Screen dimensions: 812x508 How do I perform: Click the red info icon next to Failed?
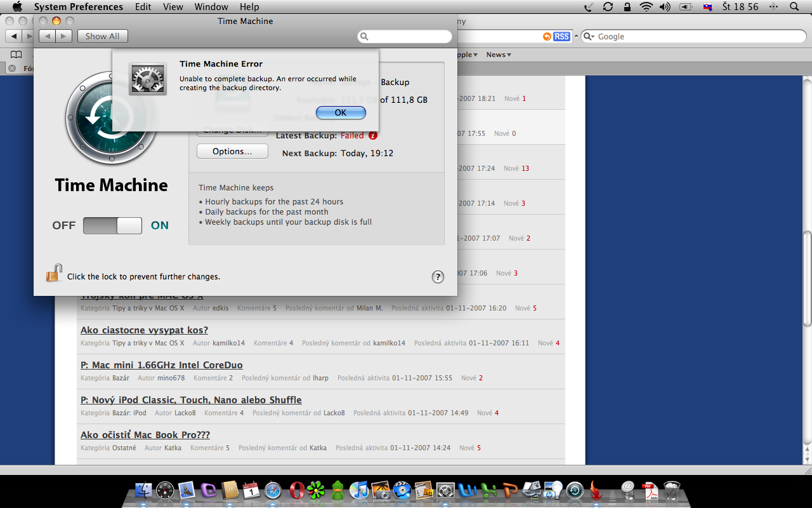pos(373,135)
